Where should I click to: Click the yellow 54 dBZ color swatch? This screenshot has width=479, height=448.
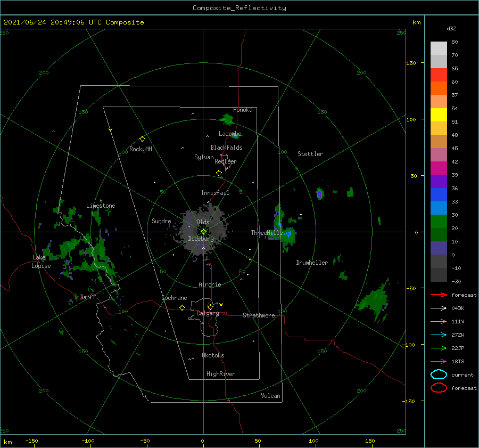pos(439,115)
